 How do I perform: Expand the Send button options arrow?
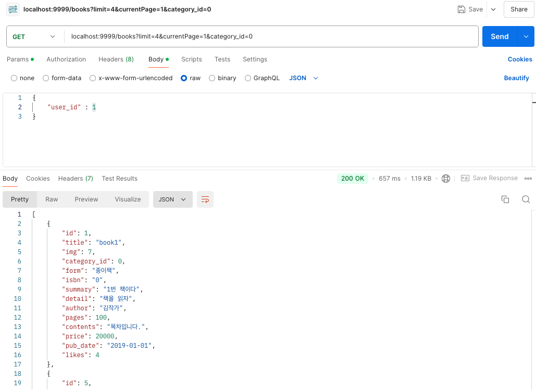coord(526,36)
